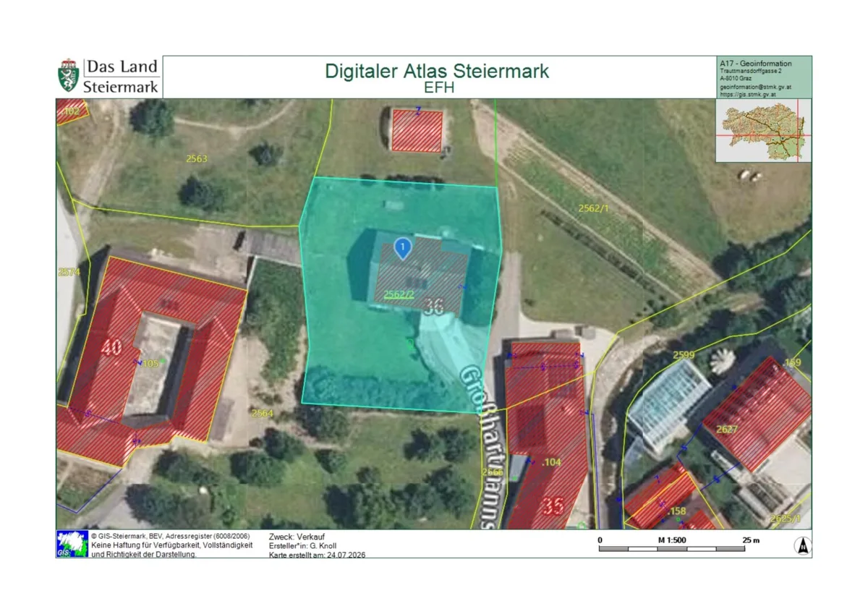The image size is (868, 614).
Task: Select parcel label 2563 in the meadow
Action: (196, 159)
